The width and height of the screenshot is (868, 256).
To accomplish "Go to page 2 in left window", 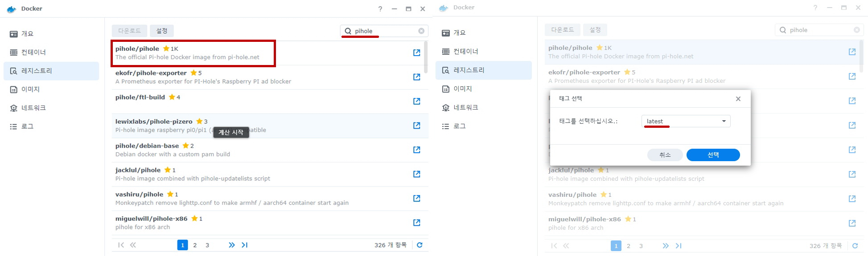I will pos(195,245).
